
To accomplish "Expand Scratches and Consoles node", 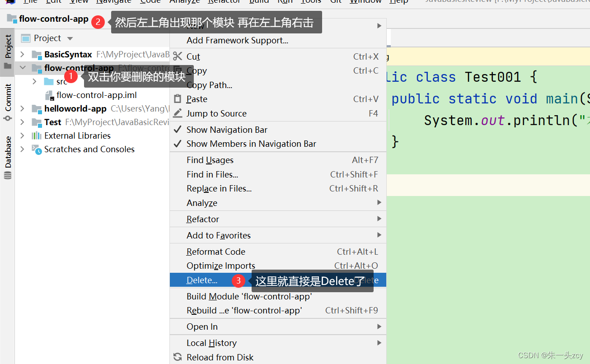I will click(22, 149).
